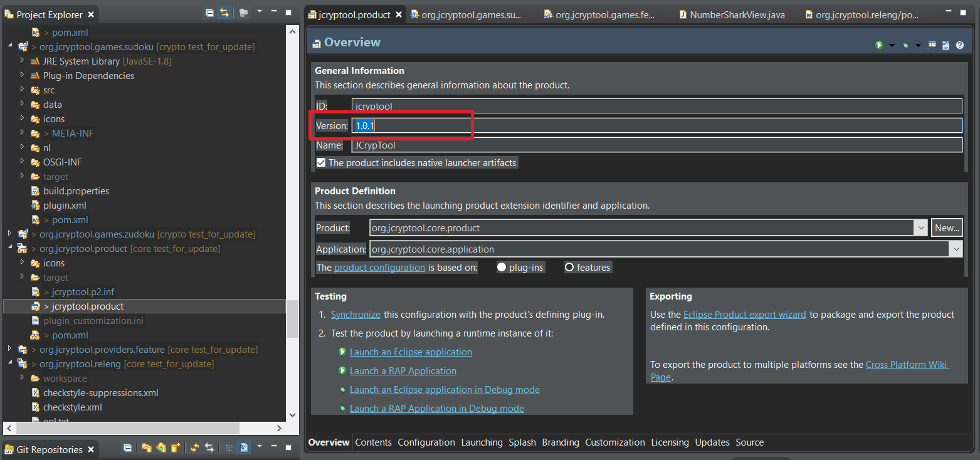This screenshot has height=460, width=980.
Task: Expand the org.jcryptool.games.zudoku project
Action: [9, 234]
